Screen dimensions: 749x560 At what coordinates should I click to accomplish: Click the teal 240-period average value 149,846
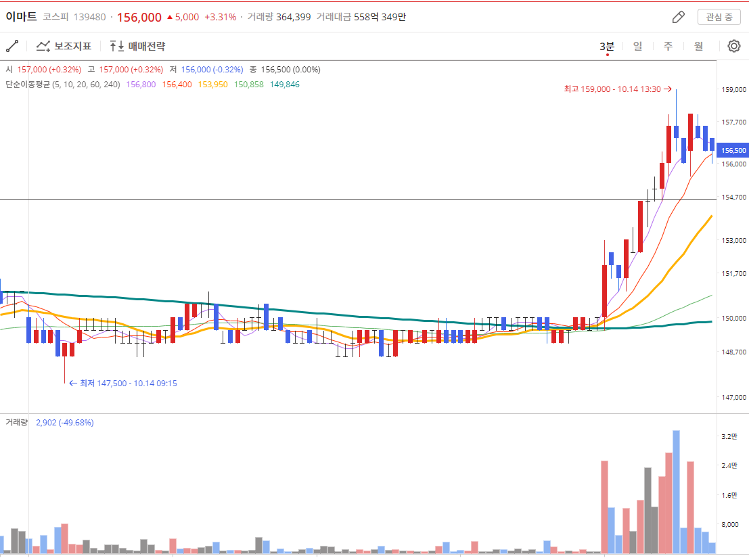click(x=285, y=85)
